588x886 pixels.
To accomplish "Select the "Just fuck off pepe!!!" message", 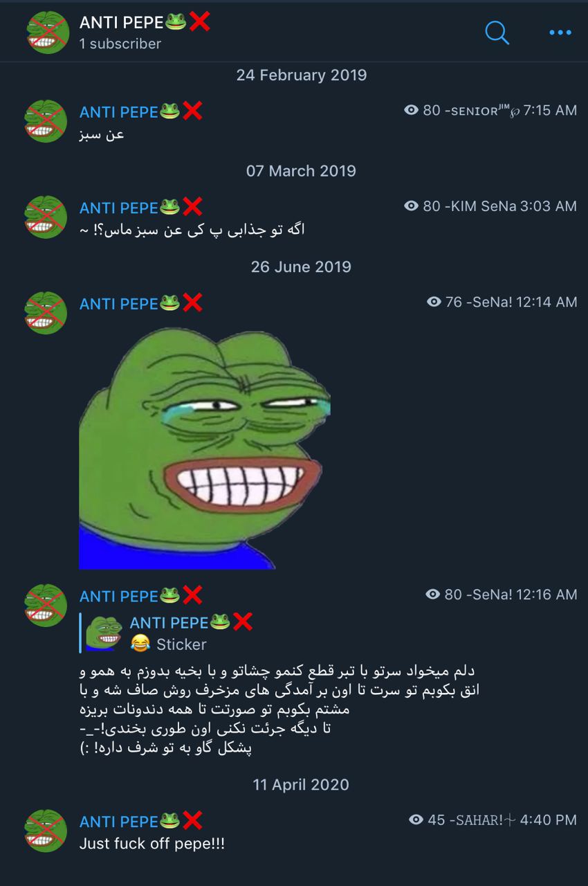I will coord(151,844).
